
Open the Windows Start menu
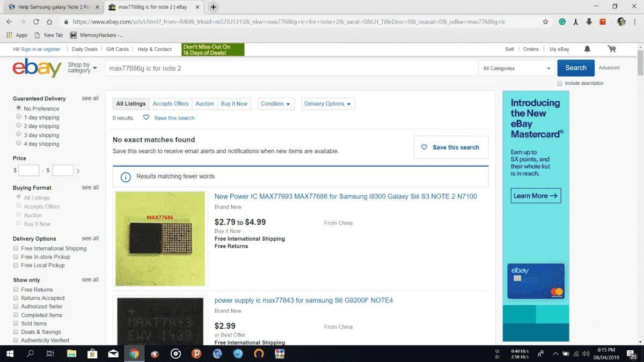10,354
